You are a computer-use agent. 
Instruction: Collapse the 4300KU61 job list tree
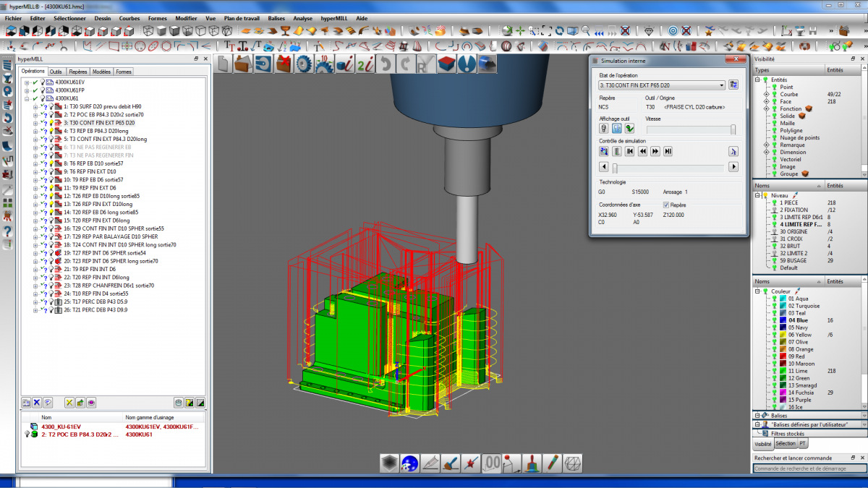point(27,98)
